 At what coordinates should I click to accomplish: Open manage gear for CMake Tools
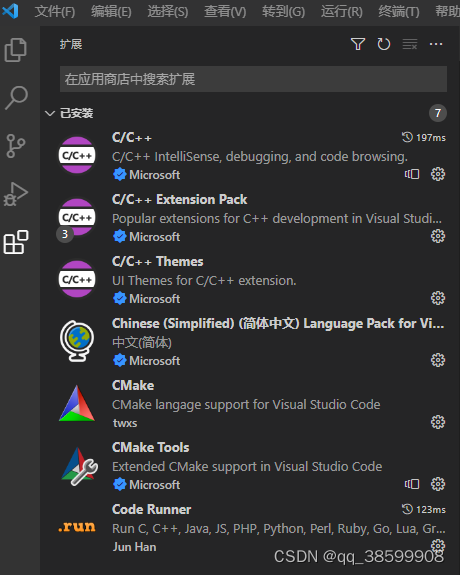(438, 484)
